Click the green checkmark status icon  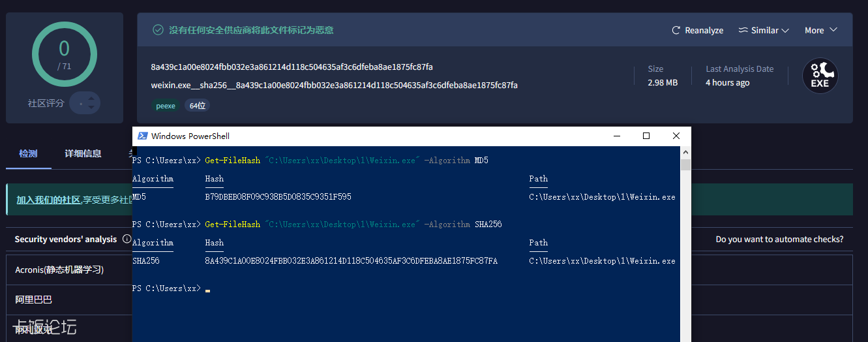click(158, 30)
